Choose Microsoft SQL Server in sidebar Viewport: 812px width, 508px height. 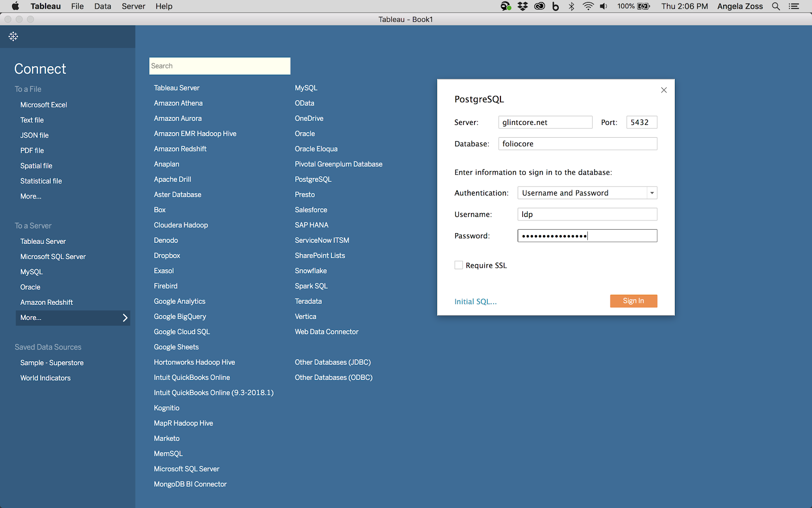tap(53, 257)
